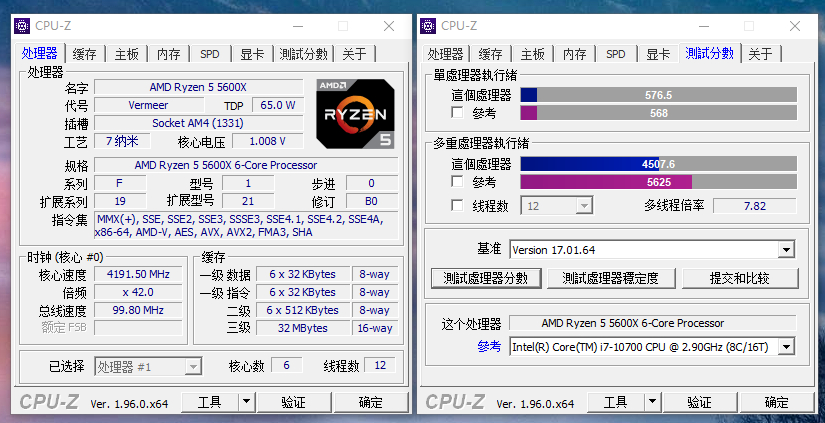
Task: Click the 測試處理器分數 button
Action: [486, 278]
